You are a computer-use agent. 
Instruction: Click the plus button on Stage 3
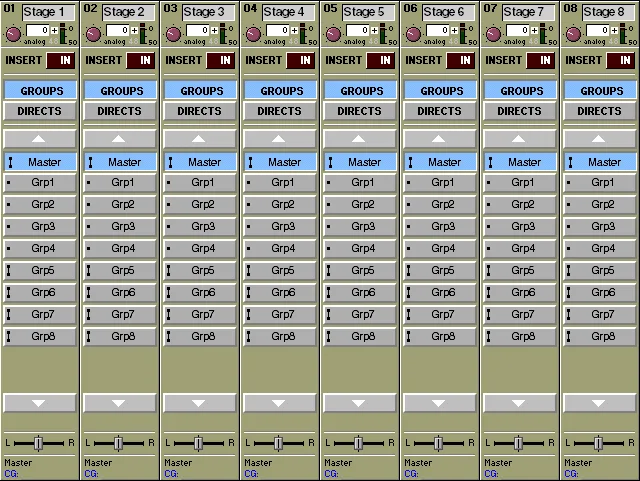(214, 30)
